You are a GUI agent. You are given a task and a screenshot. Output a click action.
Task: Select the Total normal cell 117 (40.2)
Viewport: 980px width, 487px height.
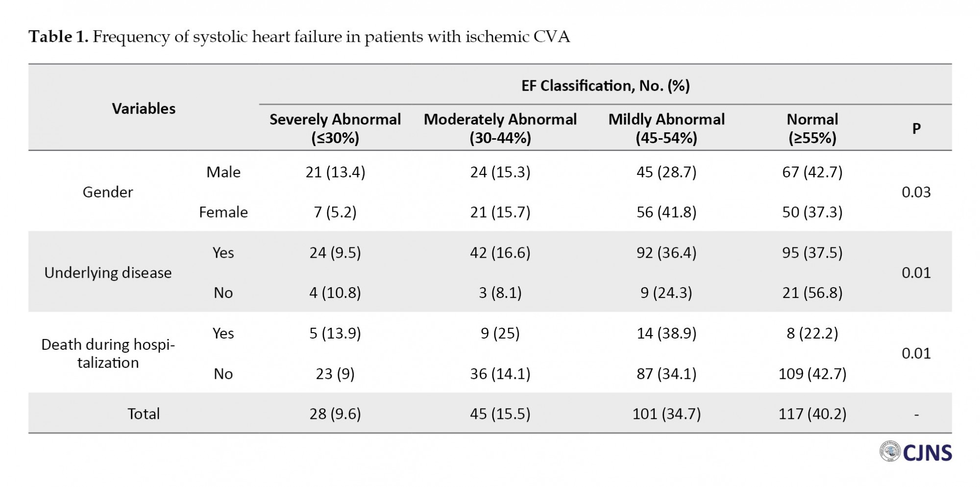812,414
